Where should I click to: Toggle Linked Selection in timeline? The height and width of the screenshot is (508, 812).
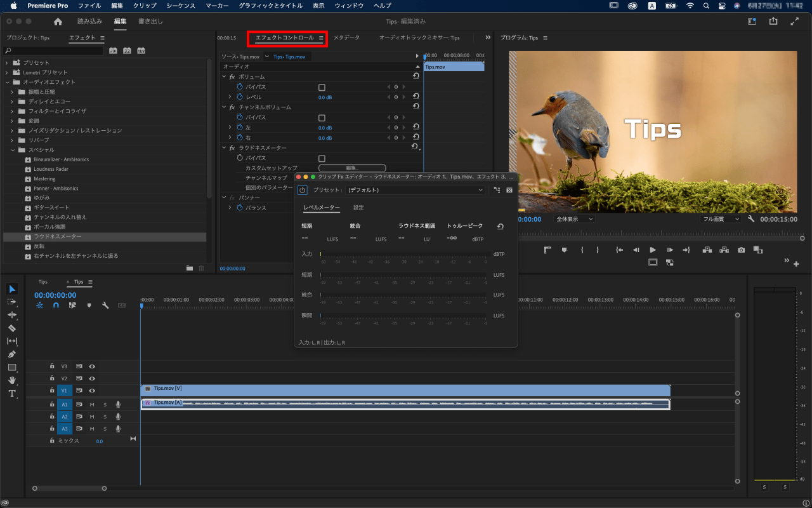pos(72,305)
